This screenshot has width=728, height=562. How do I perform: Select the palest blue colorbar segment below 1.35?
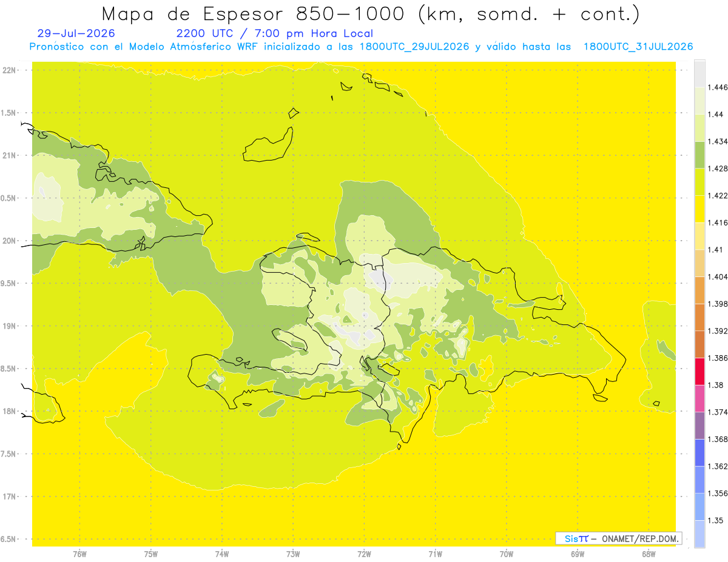pyautogui.click(x=699, y=534)
